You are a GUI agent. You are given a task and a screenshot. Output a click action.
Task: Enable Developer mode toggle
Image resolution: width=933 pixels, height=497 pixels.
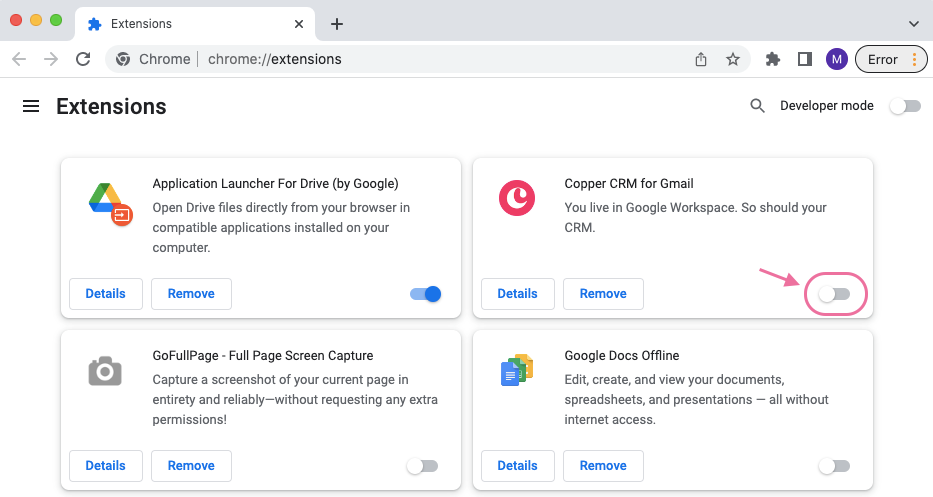click(905, 106)
